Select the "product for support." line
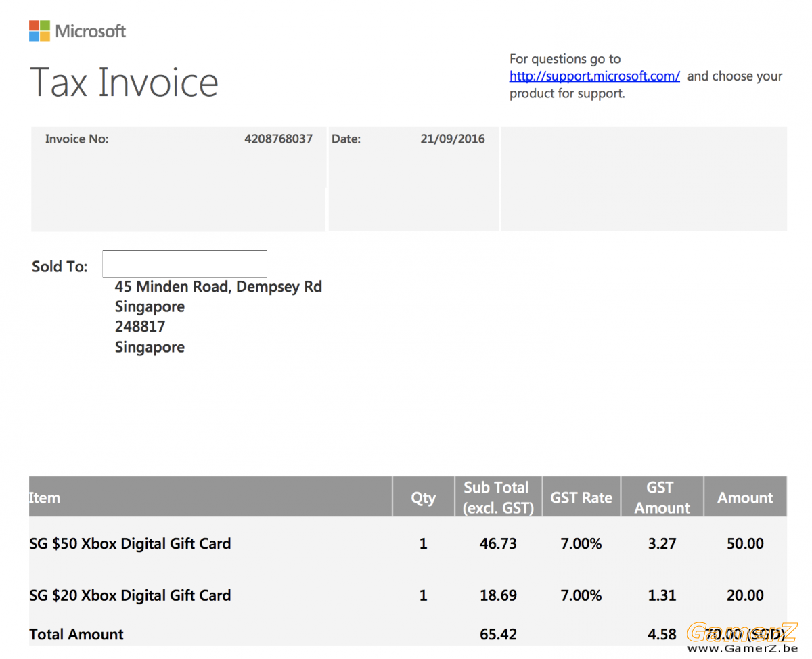This screenshot has width=812, height=659. (x=567, y=93)
